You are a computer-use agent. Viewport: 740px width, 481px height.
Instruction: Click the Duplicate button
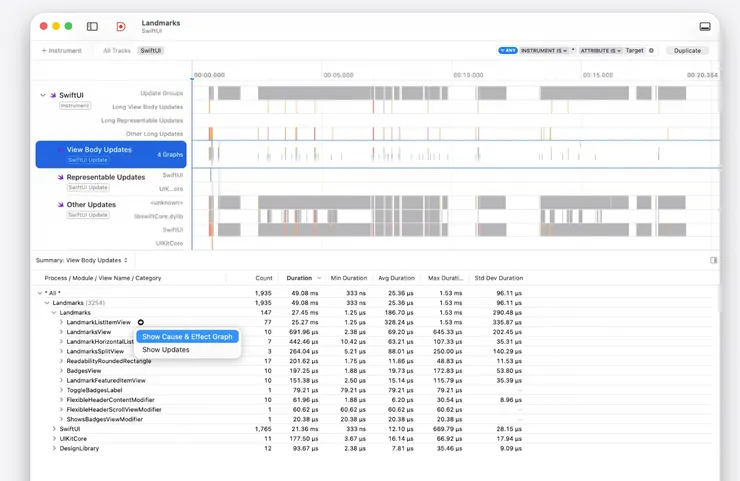click(687, 50)
